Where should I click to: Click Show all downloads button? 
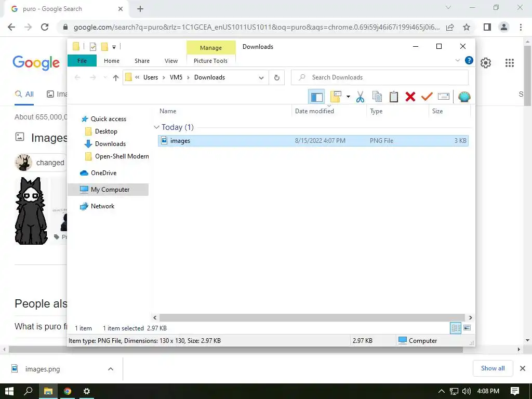(x=493, y=368)
